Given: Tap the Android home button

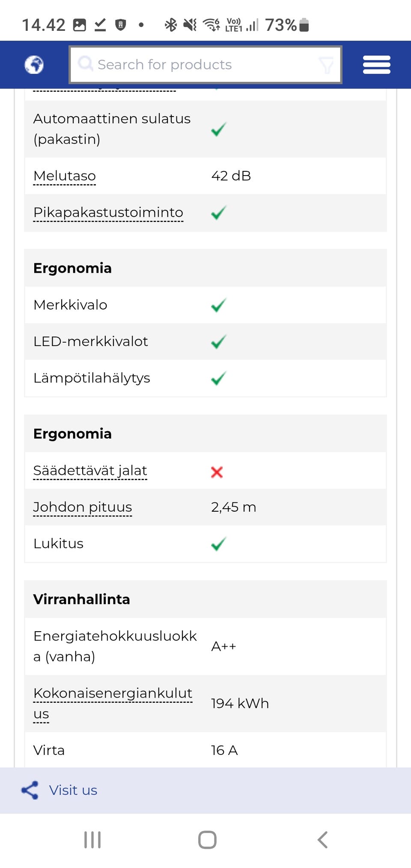Looking at the screenshot, I should (x=205, y=840).
